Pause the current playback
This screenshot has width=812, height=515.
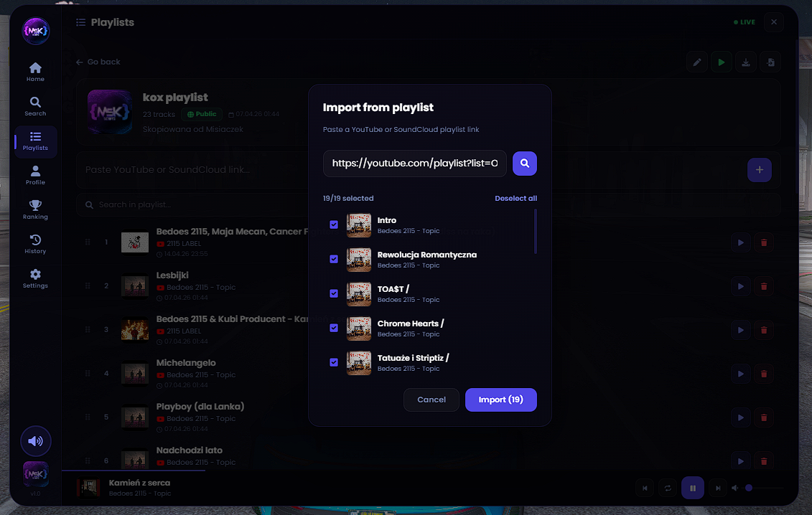[x=692, y=488]
